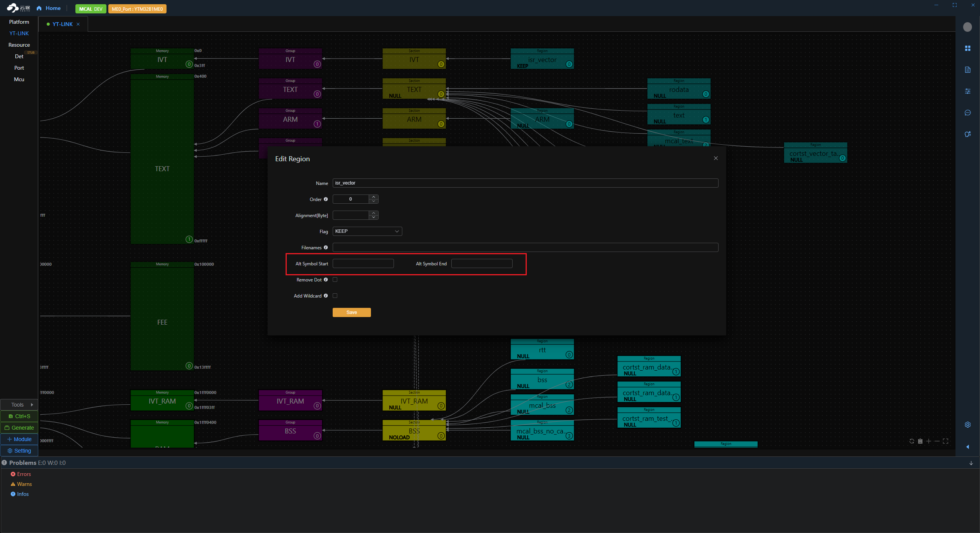The width and height of the screenshot is (980, 533).
Task: Refresh the canvas with the rotate icon
Action: 912,441
